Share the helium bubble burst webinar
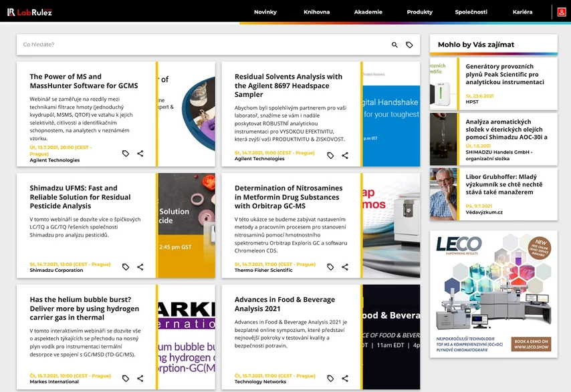 click(140, 378)
